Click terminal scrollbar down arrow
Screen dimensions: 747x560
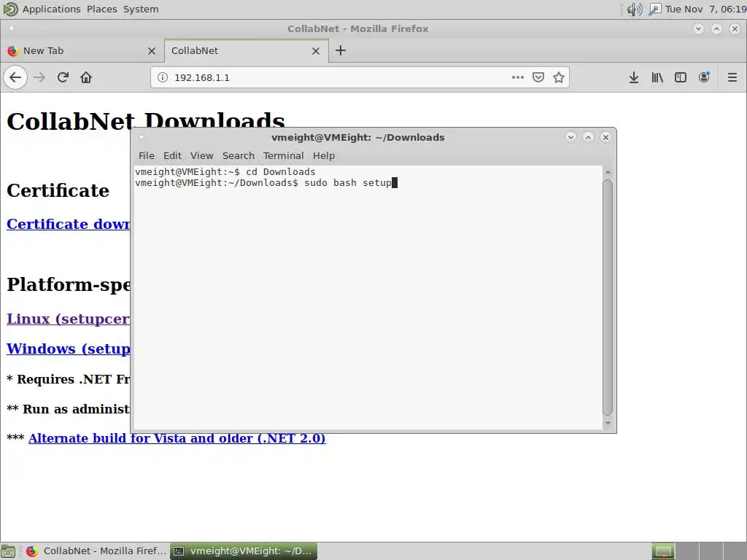tap(608, 423)
